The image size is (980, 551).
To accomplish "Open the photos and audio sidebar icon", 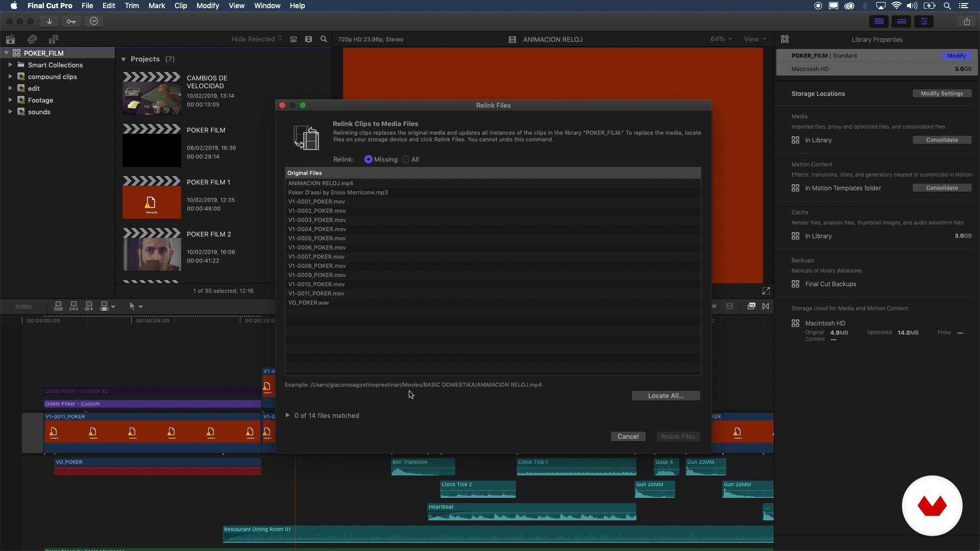I will coord(32,39).
